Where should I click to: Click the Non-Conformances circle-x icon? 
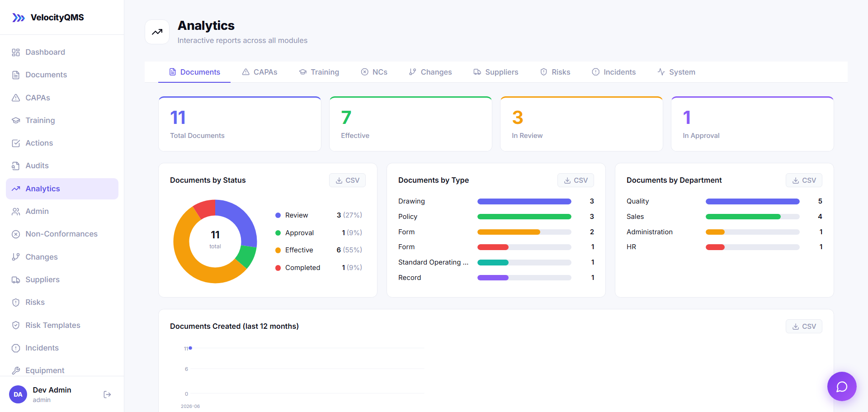[x=16, y=234]
